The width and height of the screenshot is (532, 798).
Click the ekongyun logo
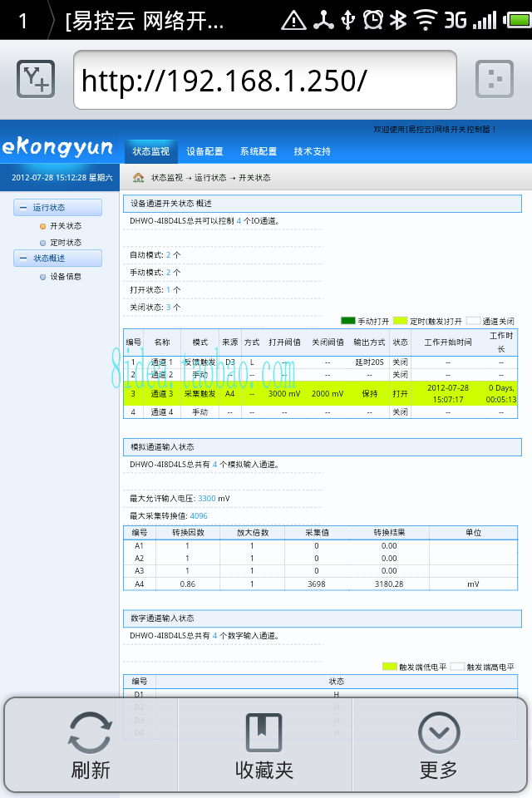[x=58, y=148]
